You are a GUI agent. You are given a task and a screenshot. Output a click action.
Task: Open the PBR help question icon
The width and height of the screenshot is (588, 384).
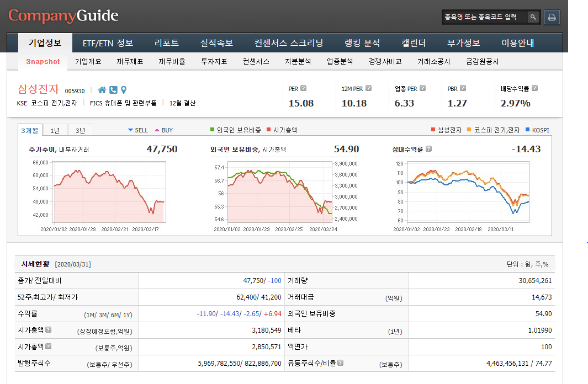pos(463,88)
